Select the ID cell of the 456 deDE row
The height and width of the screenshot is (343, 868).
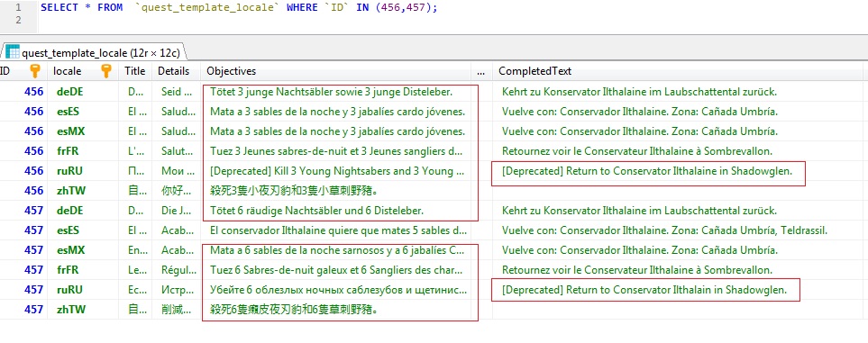23,91
